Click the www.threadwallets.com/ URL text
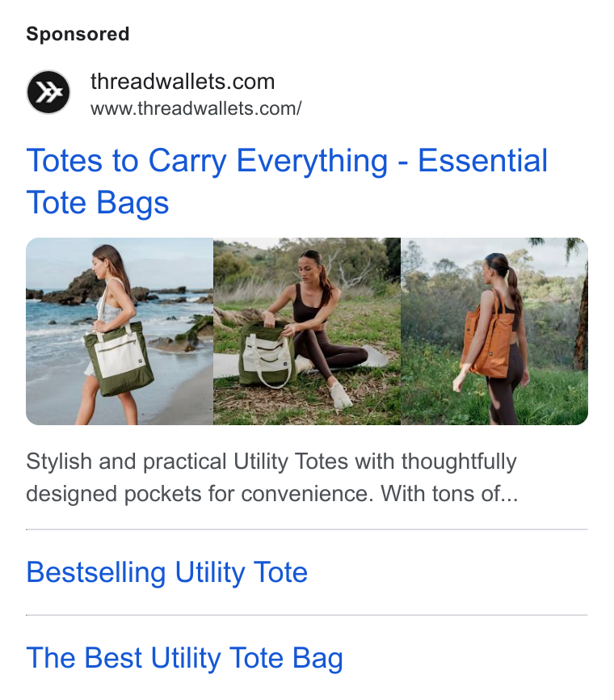This screenshot has width=614, height=700. click(x=196, y=108)
